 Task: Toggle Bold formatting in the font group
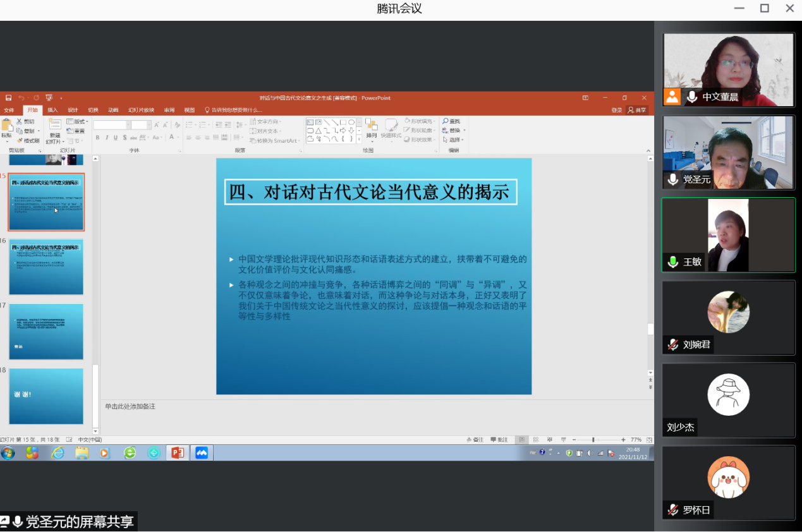coord(97,138)
